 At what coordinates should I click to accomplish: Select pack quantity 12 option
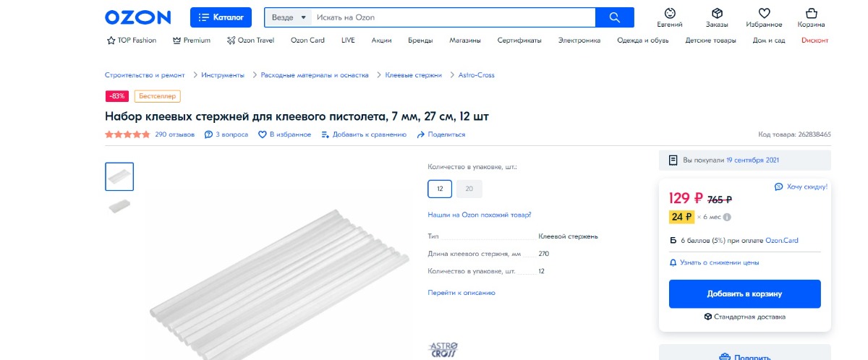(440, 189)
